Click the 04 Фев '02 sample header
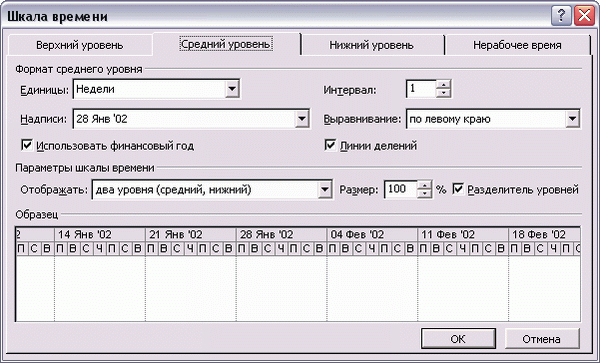This screenshot has height=363, width=600. click(x=372, y=234)
